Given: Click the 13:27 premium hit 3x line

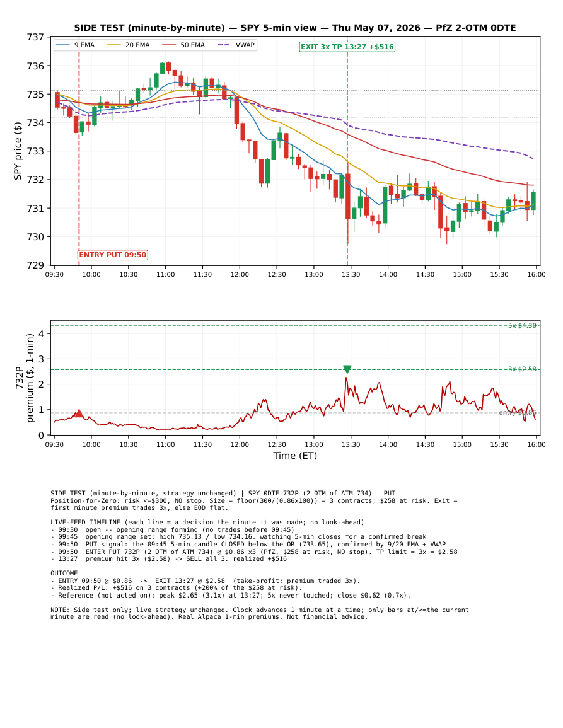Looking at the screenshot, I should pos(168,558).
